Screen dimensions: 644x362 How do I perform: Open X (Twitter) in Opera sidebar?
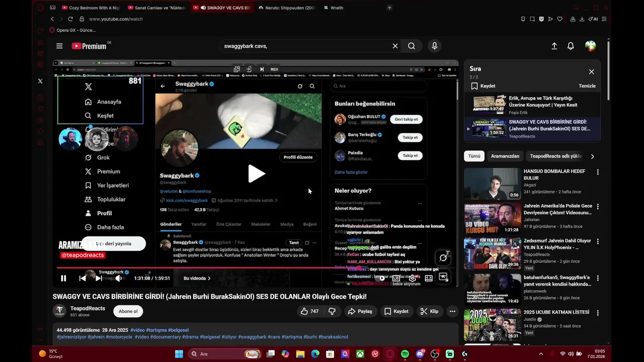coord(40,81)
